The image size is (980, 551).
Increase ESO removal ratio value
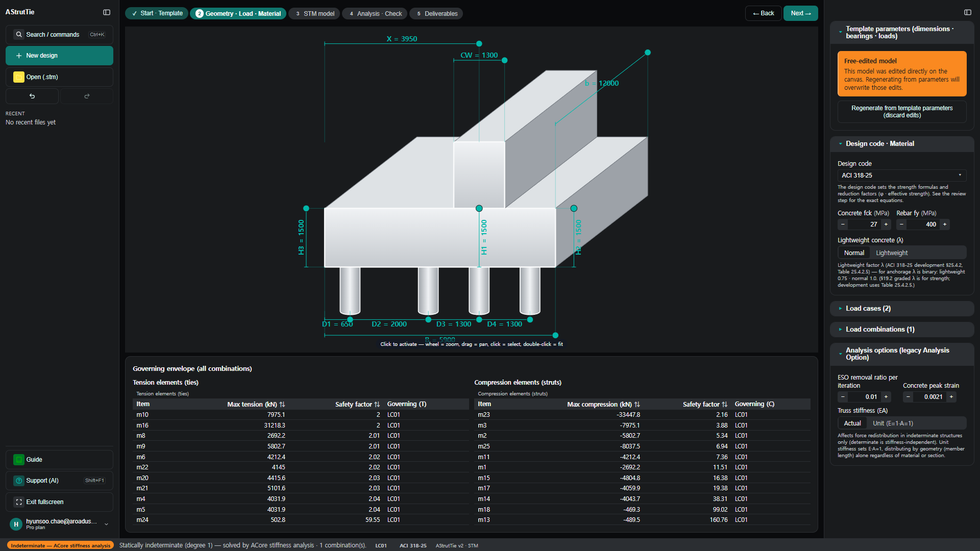tap(886, 397)
